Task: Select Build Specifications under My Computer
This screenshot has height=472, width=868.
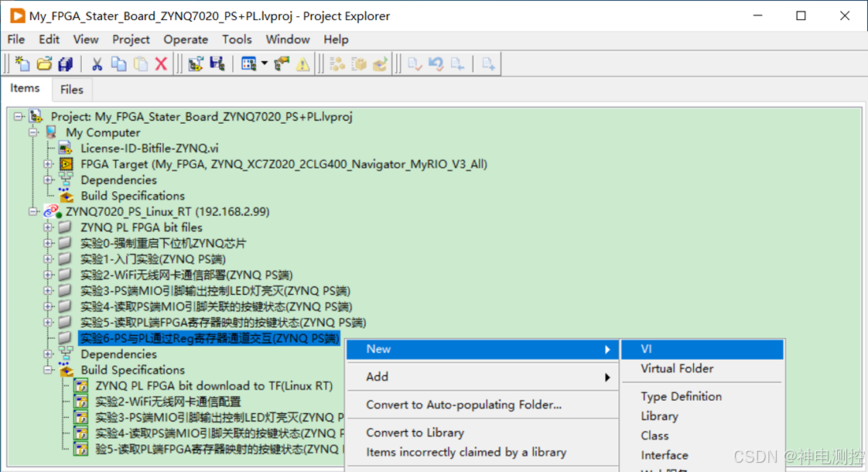Action: 132,196
